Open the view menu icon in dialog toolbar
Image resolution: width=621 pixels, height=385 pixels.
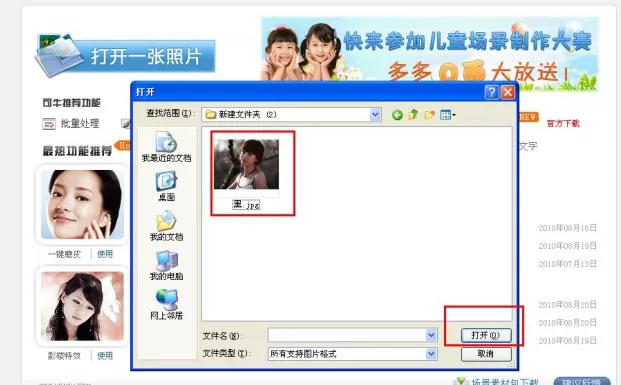[x=448, y=115]
